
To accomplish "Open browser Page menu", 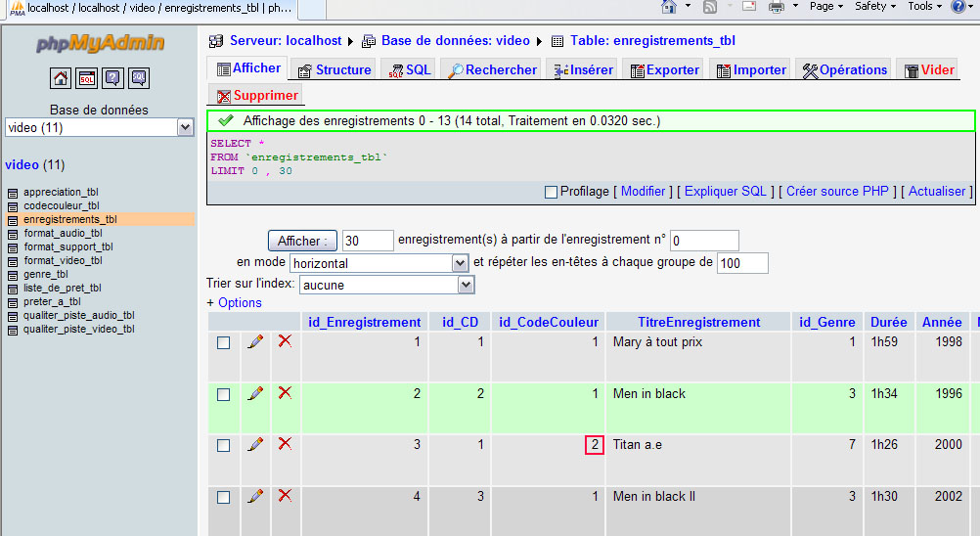I will tap(826, 6).
